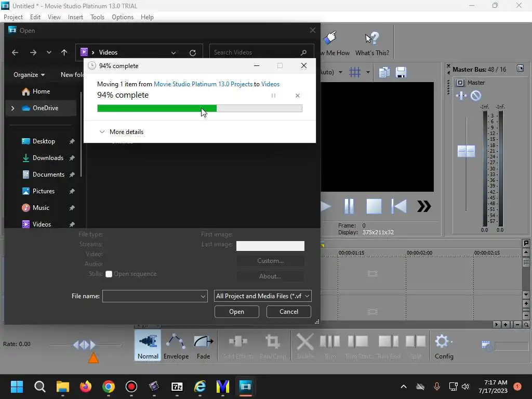Open the address bar history dropdown
This screenshot has height=399, width=532.
[x=174, y=52]
